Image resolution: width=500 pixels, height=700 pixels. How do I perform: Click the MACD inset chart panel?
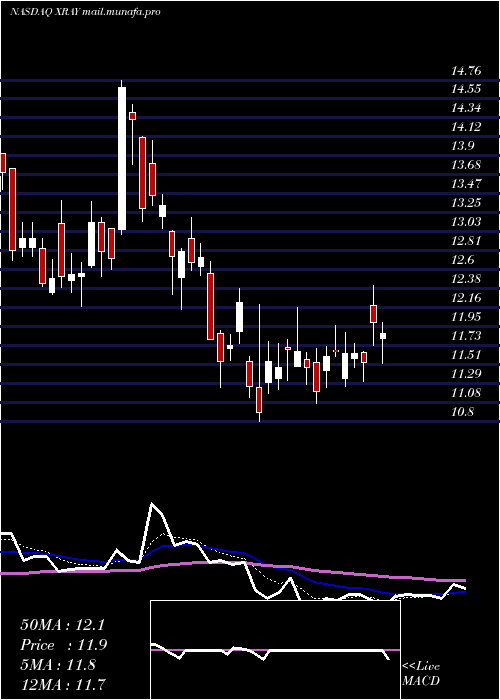[x=275, y=650]
